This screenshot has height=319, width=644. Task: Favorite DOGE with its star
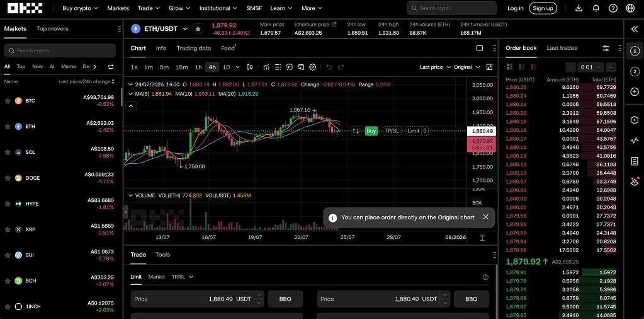click(8, 178)
